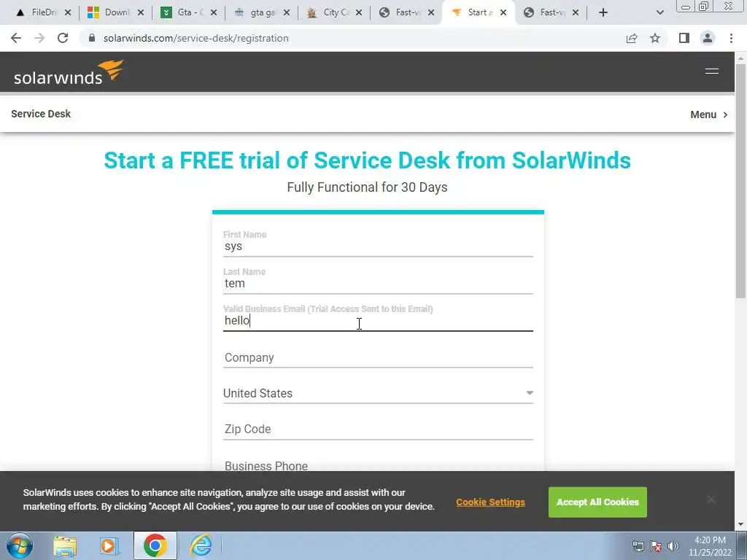
Task: Open Chrome three-dot menu
Action: coord(731,38)
